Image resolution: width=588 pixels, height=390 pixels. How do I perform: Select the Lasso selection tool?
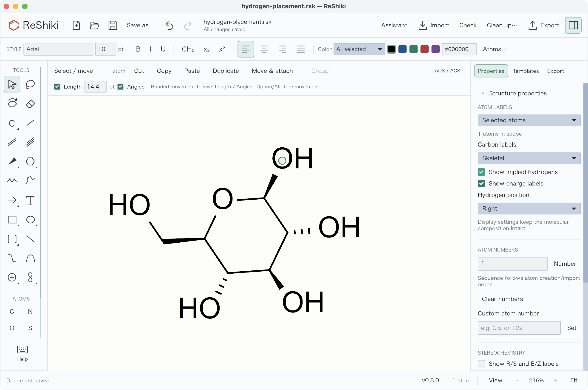30,84
